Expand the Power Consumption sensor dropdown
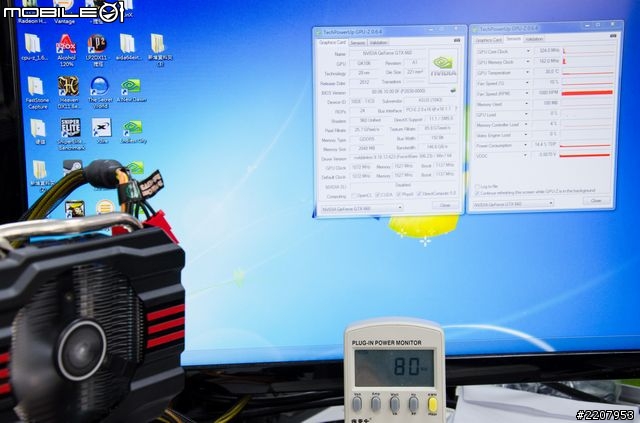The width and height of the screenshot is (640, 423). tap(526, 145)
